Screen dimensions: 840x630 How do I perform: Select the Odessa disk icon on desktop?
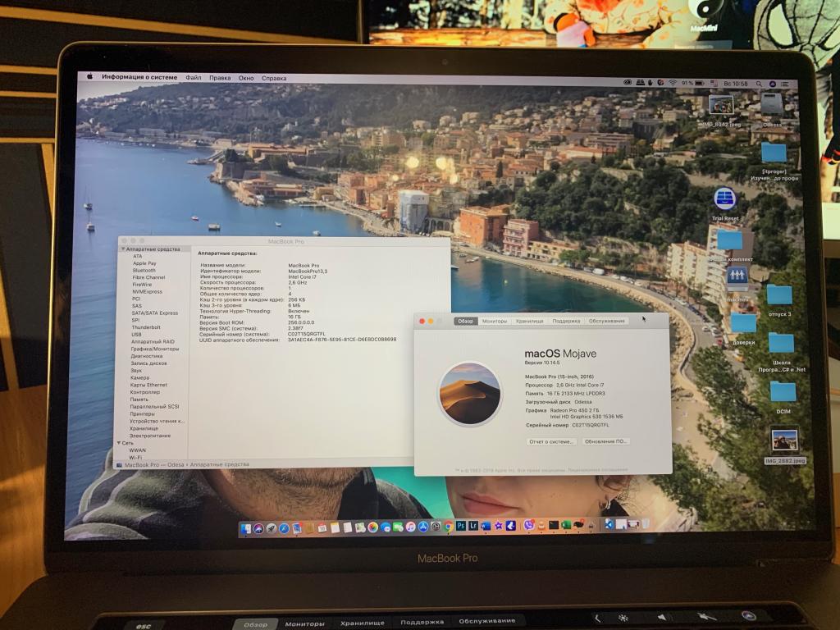(772, 104)
